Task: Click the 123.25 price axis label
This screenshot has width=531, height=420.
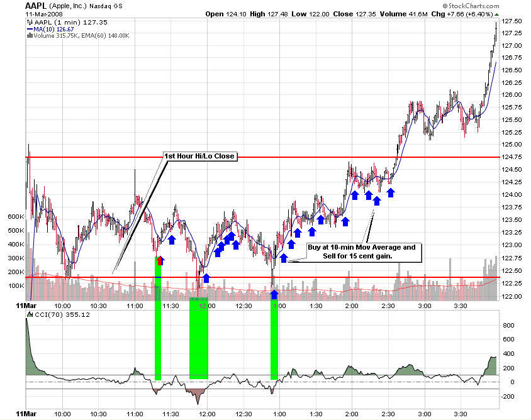Action: pyautogui.click(x=511, y=232)
